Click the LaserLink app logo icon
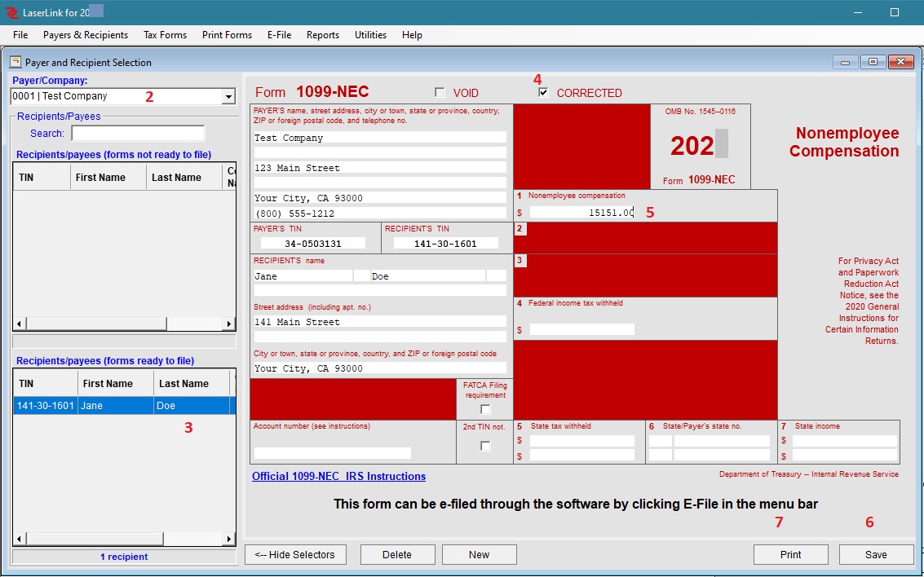Viewport: 924px width, 577px height. pos(11,12)
